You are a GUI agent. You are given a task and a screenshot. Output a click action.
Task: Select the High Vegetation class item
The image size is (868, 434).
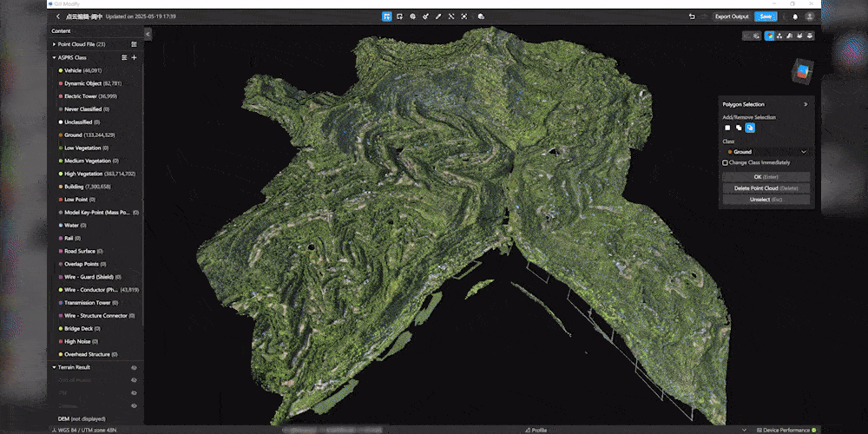click(x=96, y=174)
